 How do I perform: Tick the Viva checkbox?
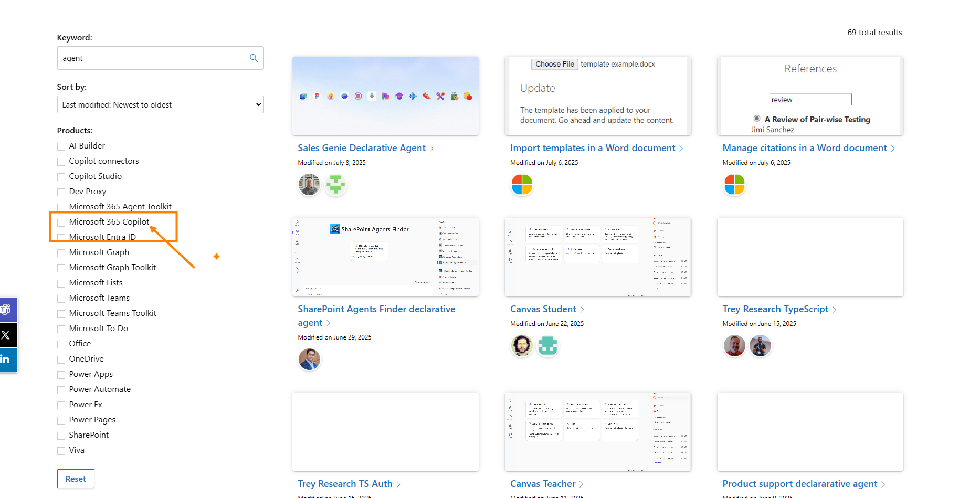click(61, 451)
